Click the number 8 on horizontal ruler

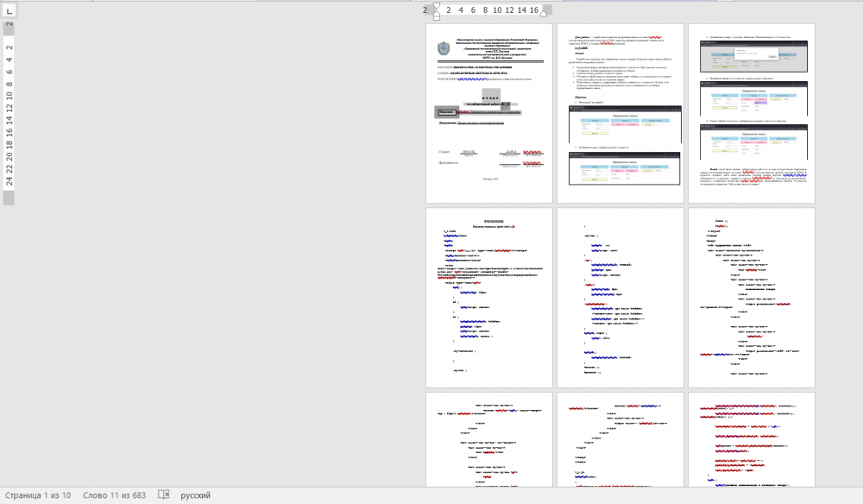(485, 10)
